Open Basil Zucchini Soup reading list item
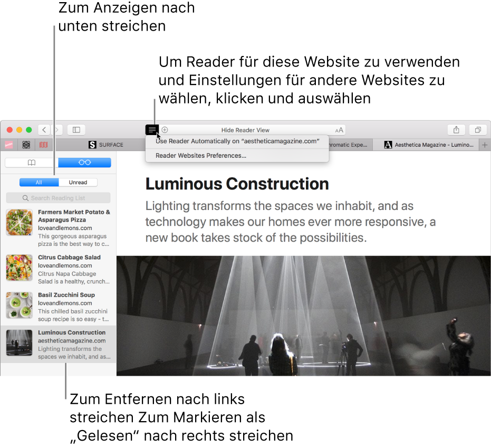Viewport: 491px width, 448px height. pos(58,307)
